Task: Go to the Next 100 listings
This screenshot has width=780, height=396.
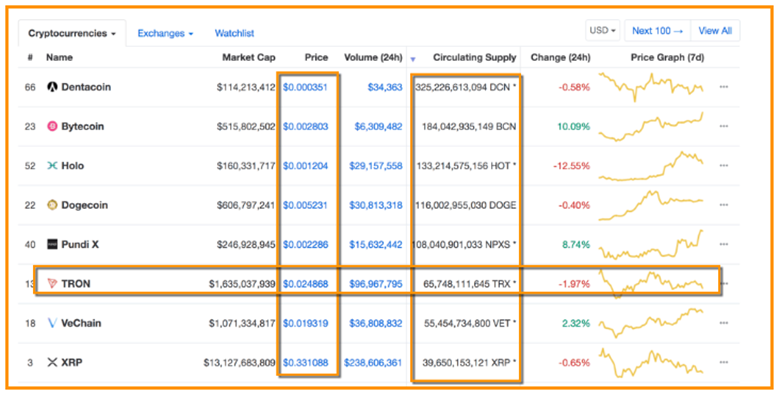Action: coord(658,30)
